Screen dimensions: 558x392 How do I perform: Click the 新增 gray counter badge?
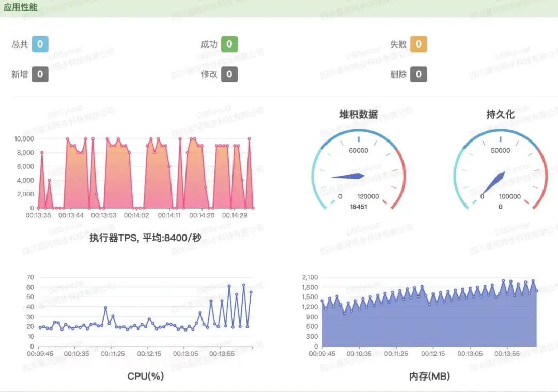click(41, 74)
